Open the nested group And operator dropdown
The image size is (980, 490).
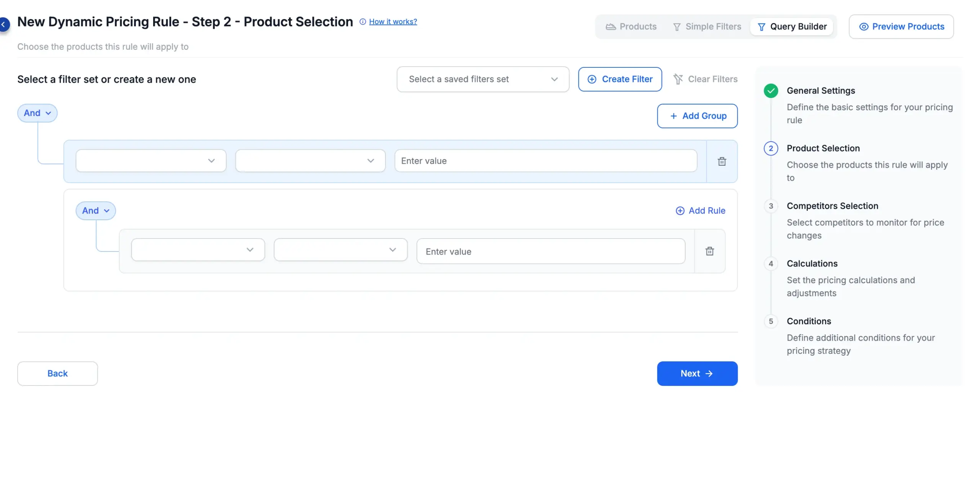click(x=95, y=211)
